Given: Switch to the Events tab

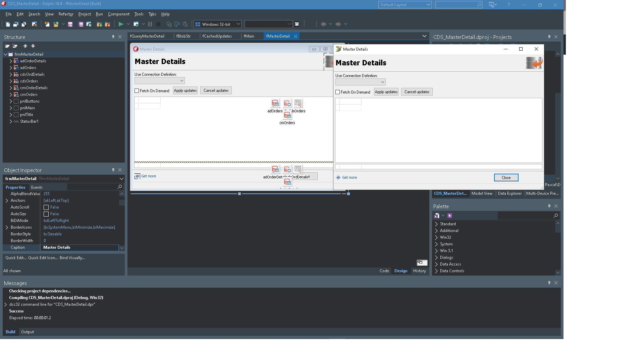Looking at the screenshot, I should (37, 187).
